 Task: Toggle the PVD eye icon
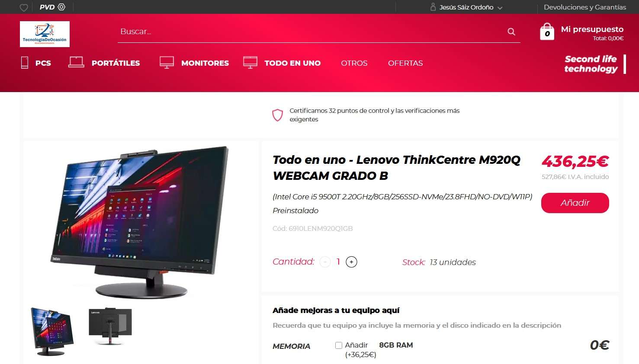[x=61, y=7]
